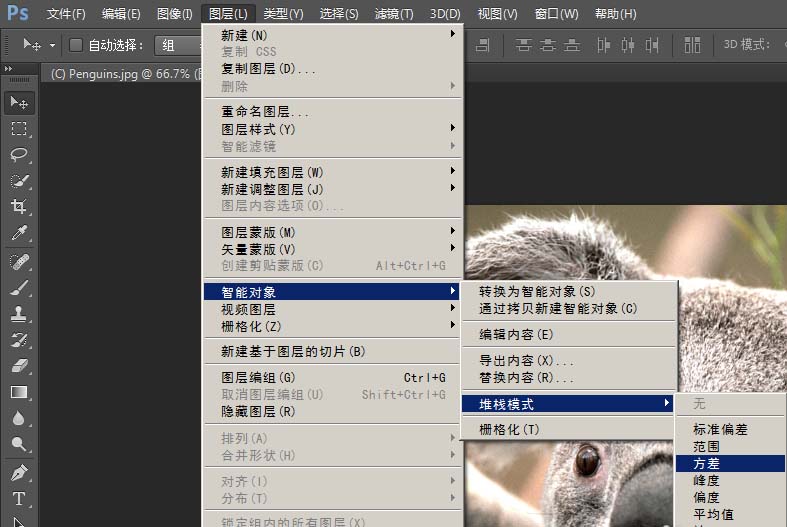The image size is (787, 527).
Task: Select the Clone Stamp tool
Action: pos(19,314)
